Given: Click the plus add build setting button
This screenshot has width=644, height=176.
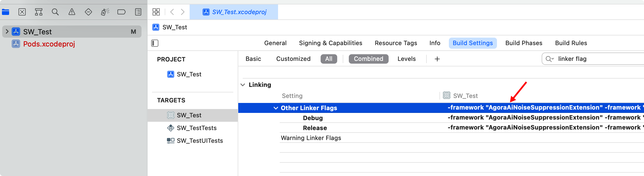Looking at the screenshot, I should [x=437, y=59].
